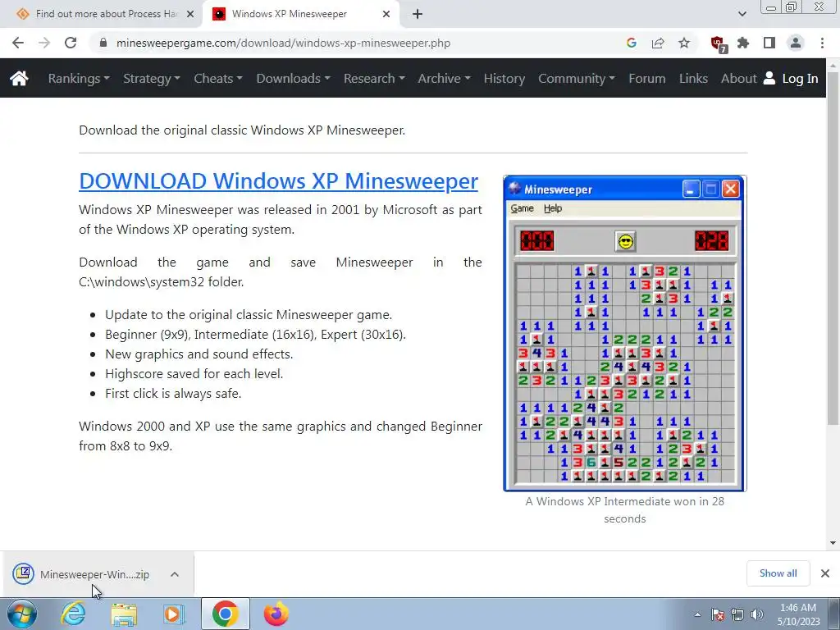This screenshot has width=840, height=630.
Task: Close the Process Hacker tab
Action: 190,14
